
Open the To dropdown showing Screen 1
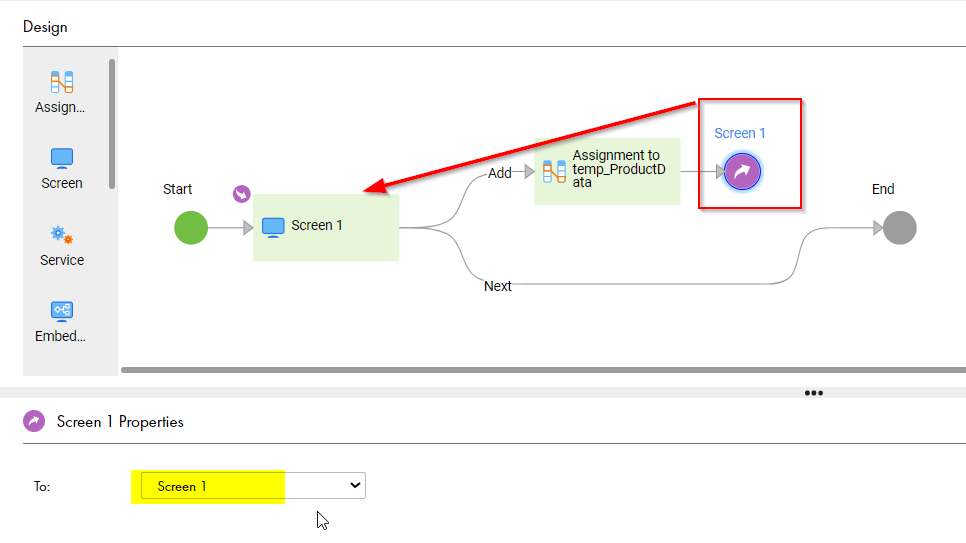(253, 486)
